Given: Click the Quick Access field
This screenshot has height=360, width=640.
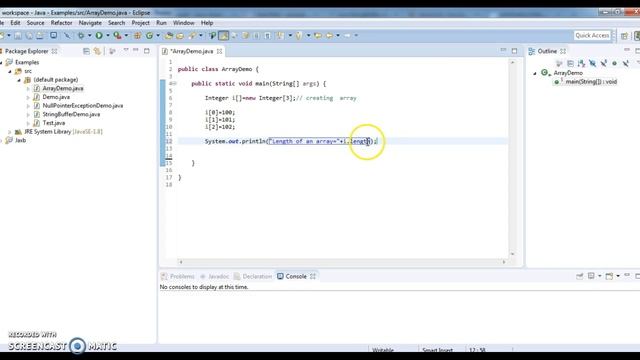Looking at the screenshot, I should pos(592,36).
